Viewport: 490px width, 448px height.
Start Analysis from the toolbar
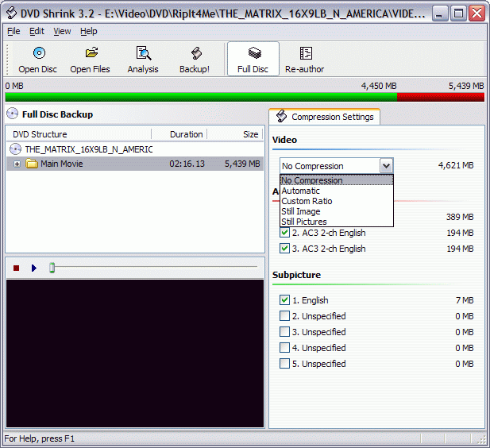click(143, 53)
